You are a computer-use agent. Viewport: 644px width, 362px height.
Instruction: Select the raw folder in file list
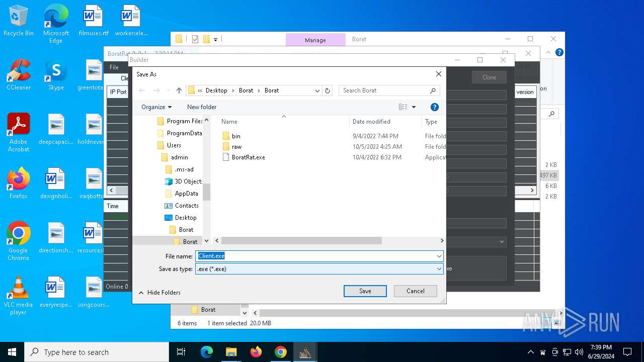click(x=236, y=147)
